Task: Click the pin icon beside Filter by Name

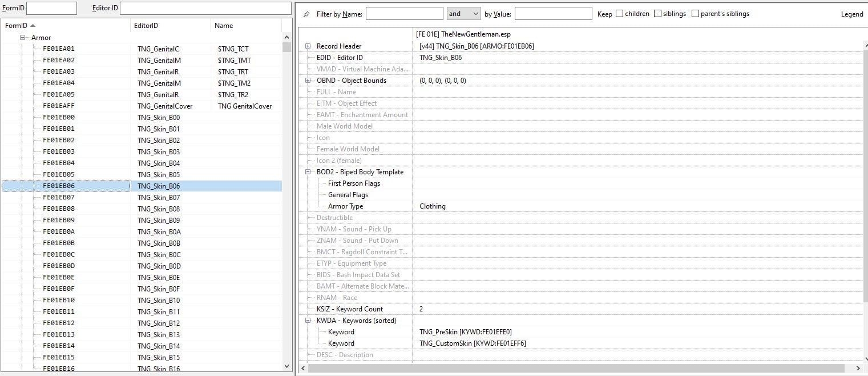Action: click(x=306, y=14)
